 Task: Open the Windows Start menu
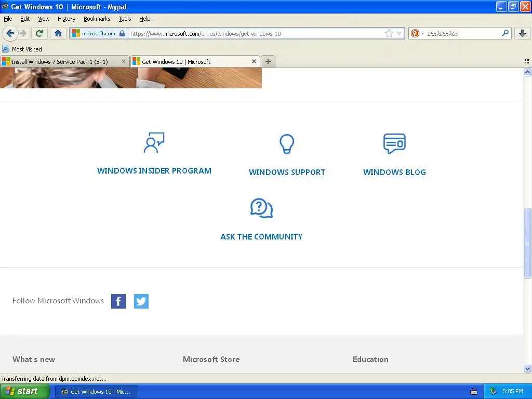pos(24,391)
